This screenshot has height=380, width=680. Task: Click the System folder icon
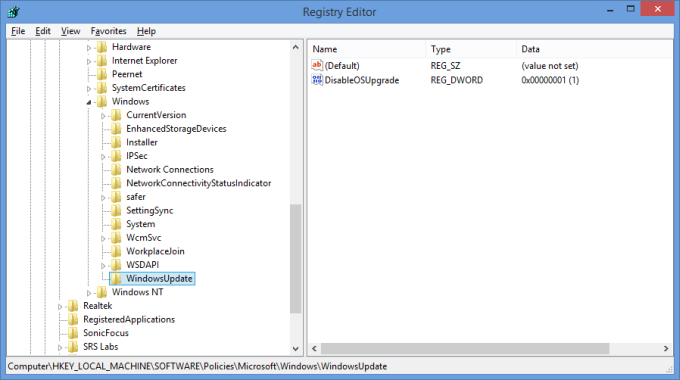coord(116,224)
